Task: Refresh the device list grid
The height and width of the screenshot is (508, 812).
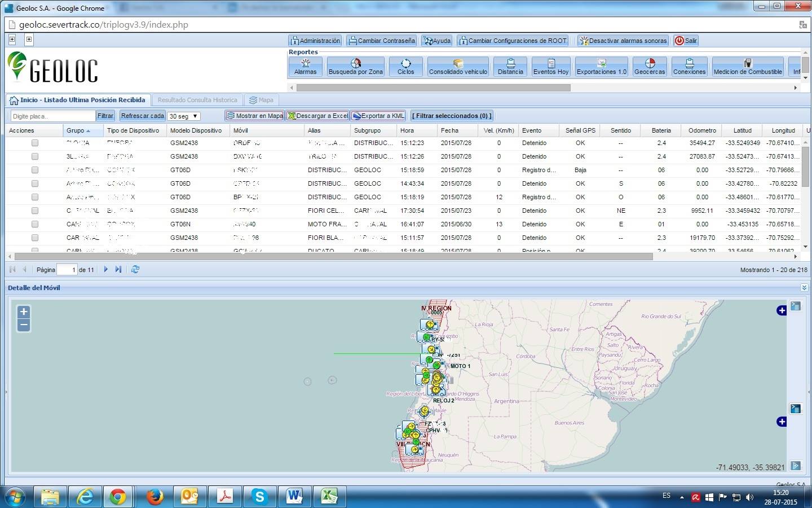Action: tap(135, 269)
